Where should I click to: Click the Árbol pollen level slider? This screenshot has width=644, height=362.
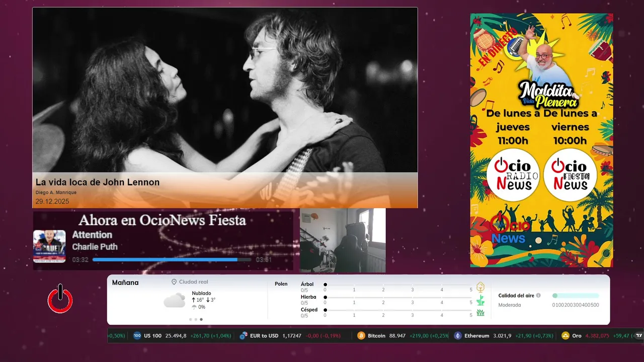tap(398, 285)
